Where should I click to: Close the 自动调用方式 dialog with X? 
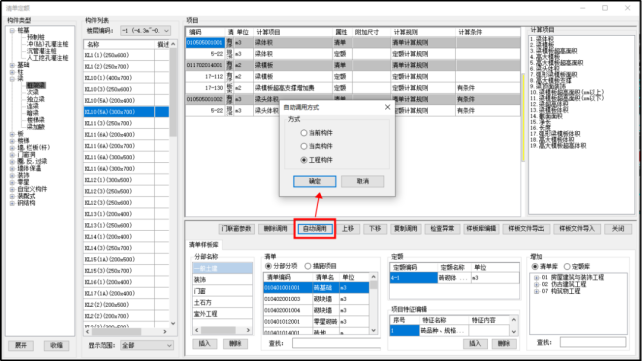click(x=387, y=107)
